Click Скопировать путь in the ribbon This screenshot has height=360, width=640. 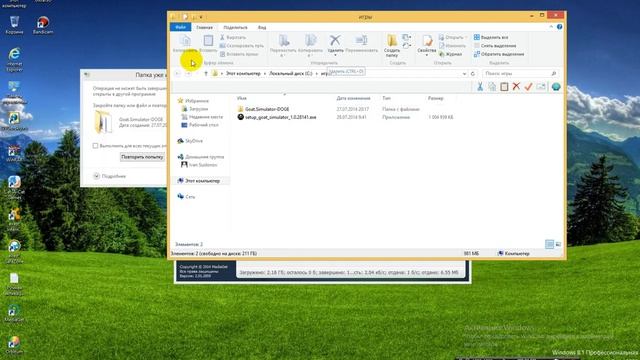click(242, 46)
